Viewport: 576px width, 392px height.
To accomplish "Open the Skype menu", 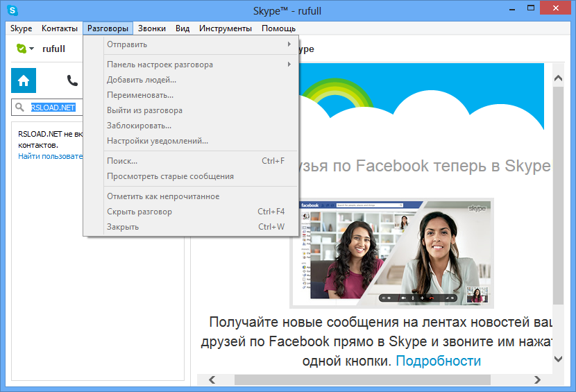I will tap(21, 28).
